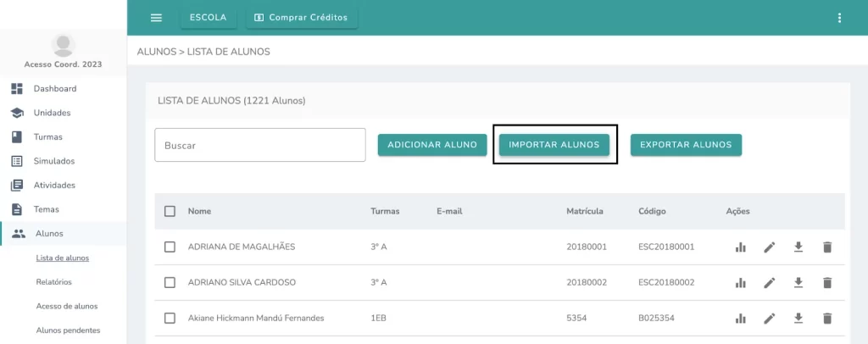Focus the Buscar search field

tap(260, 146)
